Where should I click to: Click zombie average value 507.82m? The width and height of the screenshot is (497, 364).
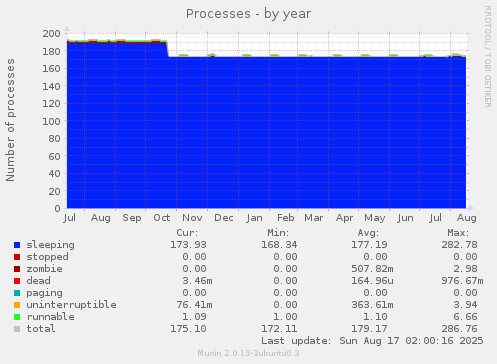coord(372,269)
